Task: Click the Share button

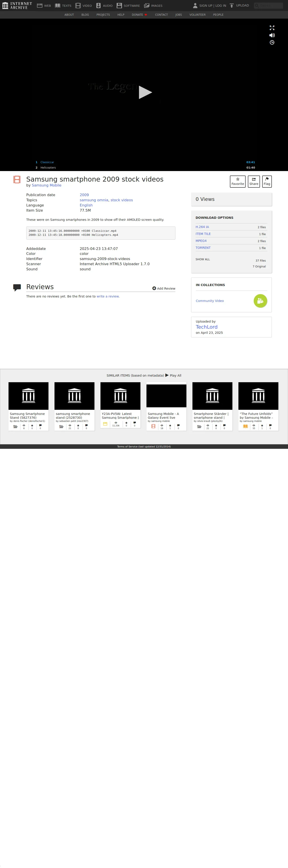Action: pyautogui.click(x=254, y=181)
